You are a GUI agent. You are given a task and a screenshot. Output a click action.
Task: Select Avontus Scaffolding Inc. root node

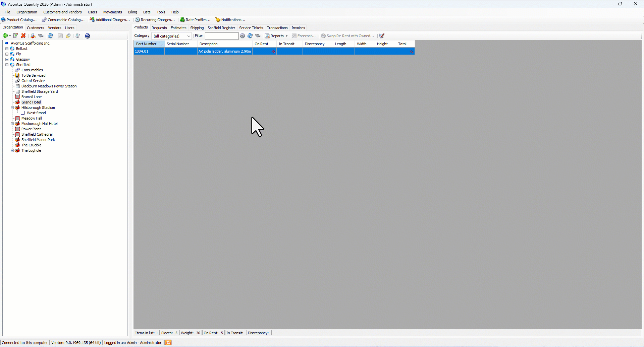click(31, 43)
